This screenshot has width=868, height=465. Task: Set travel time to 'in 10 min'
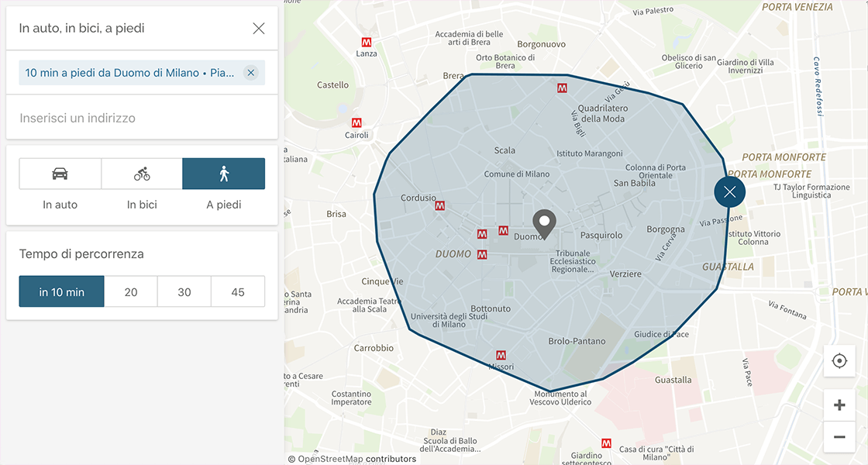61,291
